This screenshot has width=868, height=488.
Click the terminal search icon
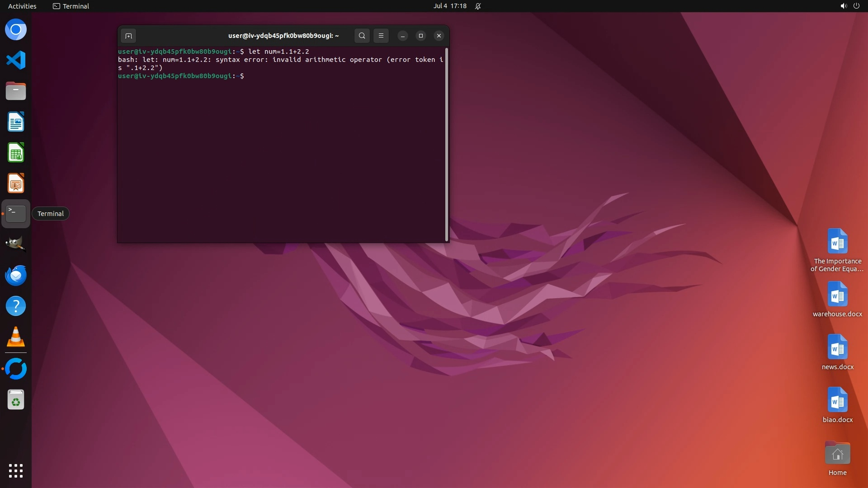click(362, 36)
